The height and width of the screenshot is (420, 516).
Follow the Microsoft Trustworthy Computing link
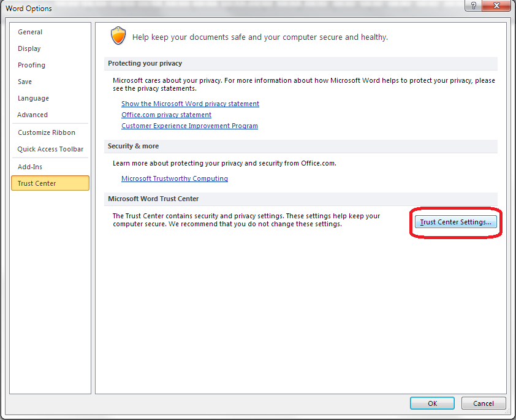[x=175, y=178]
